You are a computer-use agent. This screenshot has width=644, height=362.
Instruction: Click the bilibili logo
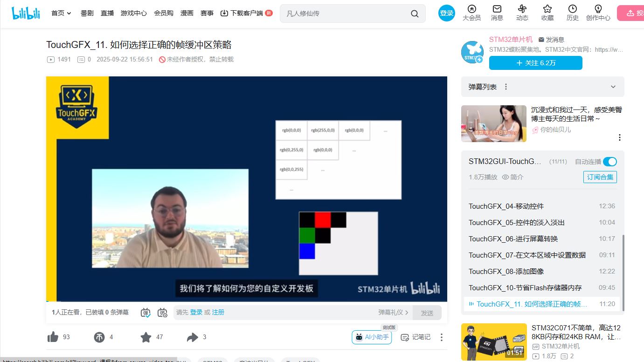click(26, 14)
